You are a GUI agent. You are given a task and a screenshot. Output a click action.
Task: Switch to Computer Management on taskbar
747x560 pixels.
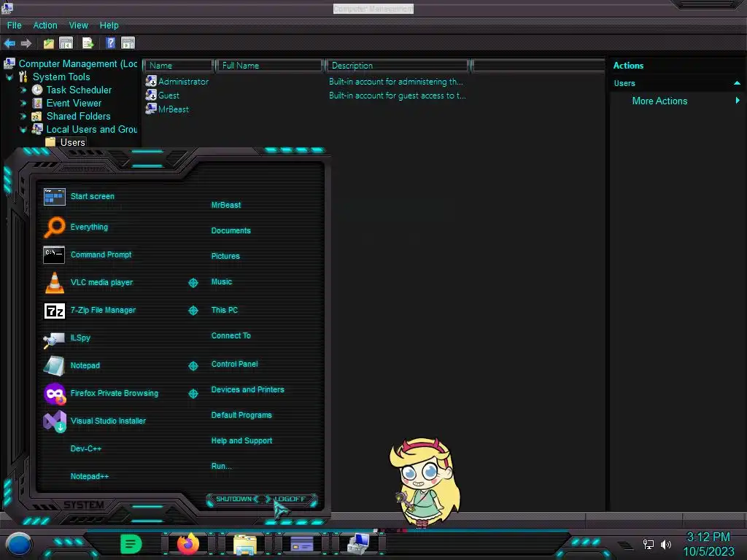[358, 544]
